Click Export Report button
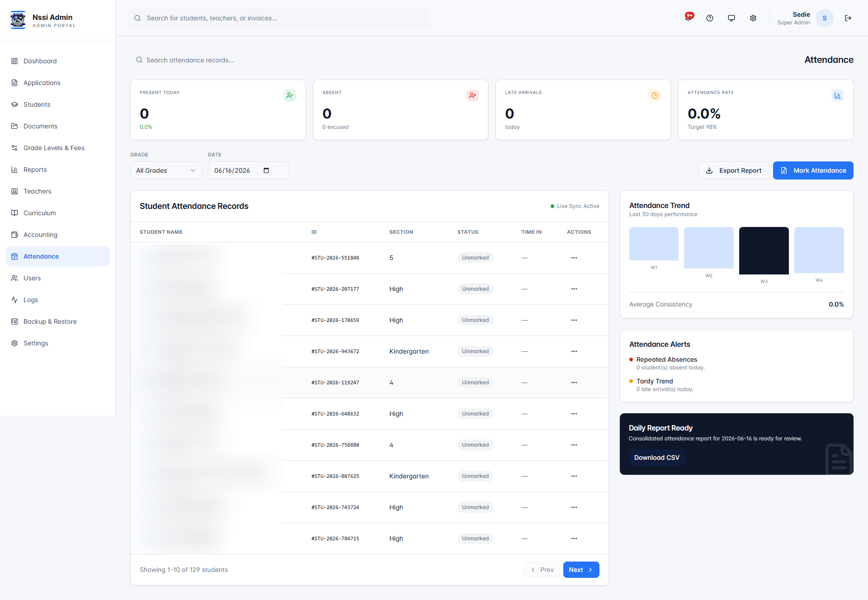The height and width of the screenshot is (600, 868). [x=733, y=170]
